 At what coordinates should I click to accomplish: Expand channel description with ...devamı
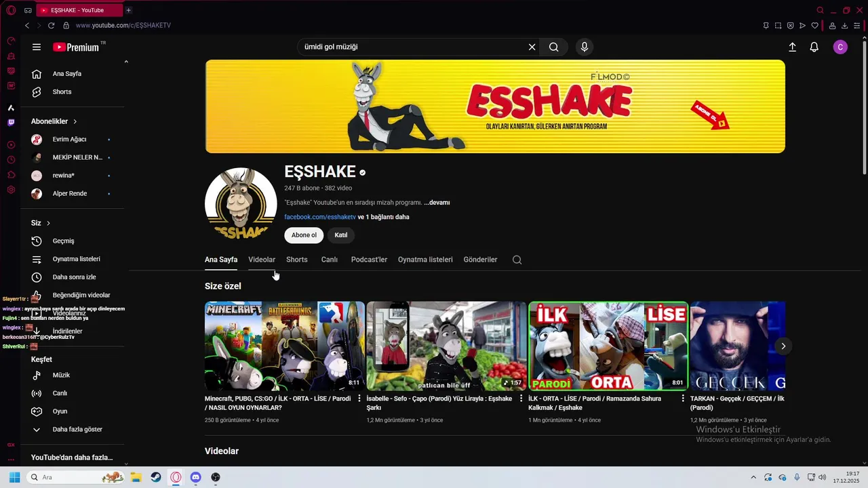(x=437, y=203)
